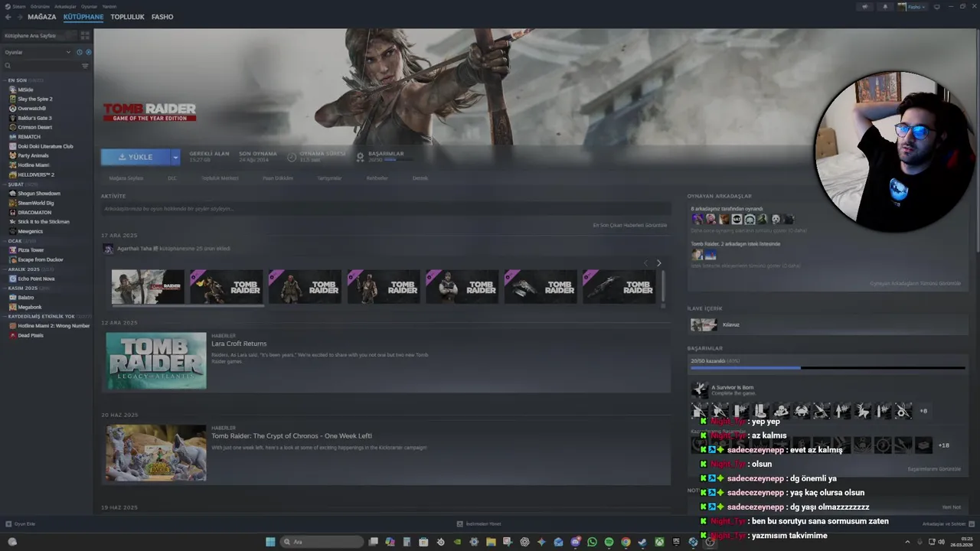
Task: Select Doki Doki Literature Club
Action: (x=45, y=146)
